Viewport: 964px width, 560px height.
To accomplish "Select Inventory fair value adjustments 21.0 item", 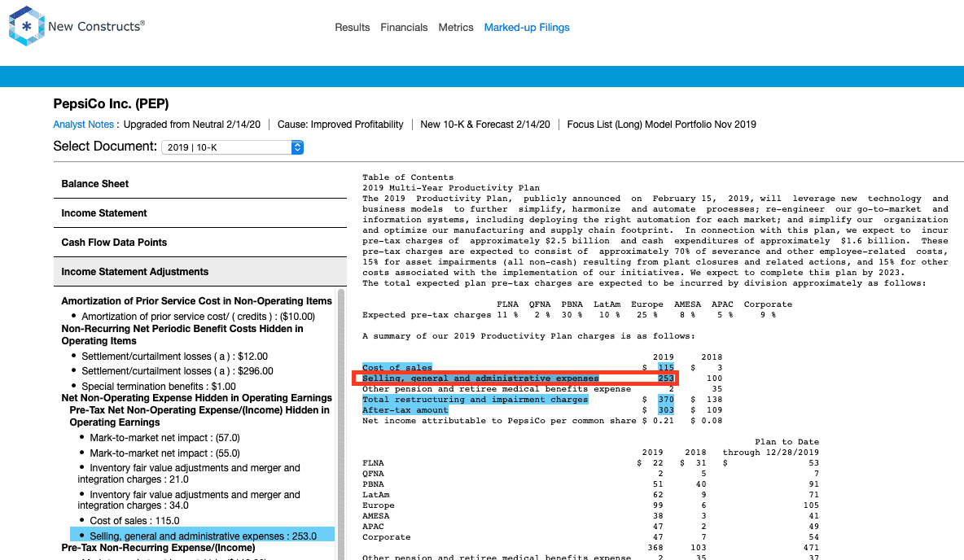I will (x=189, y=474).
